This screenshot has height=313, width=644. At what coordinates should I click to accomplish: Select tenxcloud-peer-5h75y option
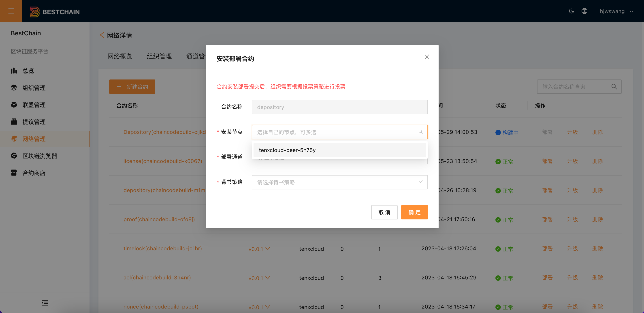click(x=339, y=150)
